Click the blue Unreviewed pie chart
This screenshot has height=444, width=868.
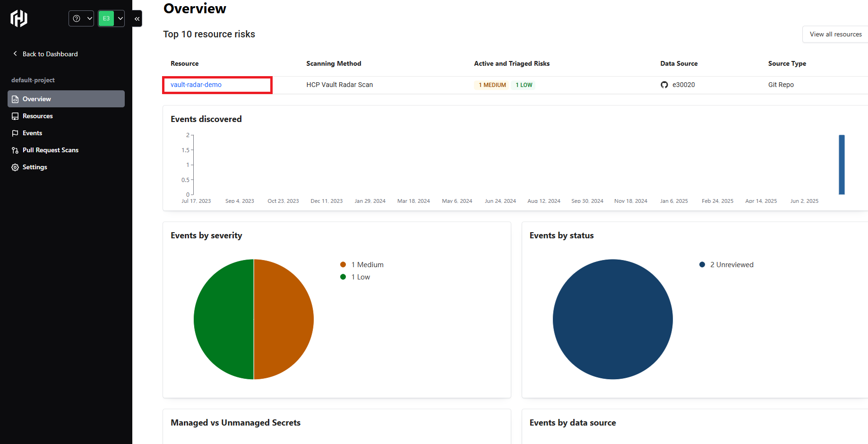(613, 319)
